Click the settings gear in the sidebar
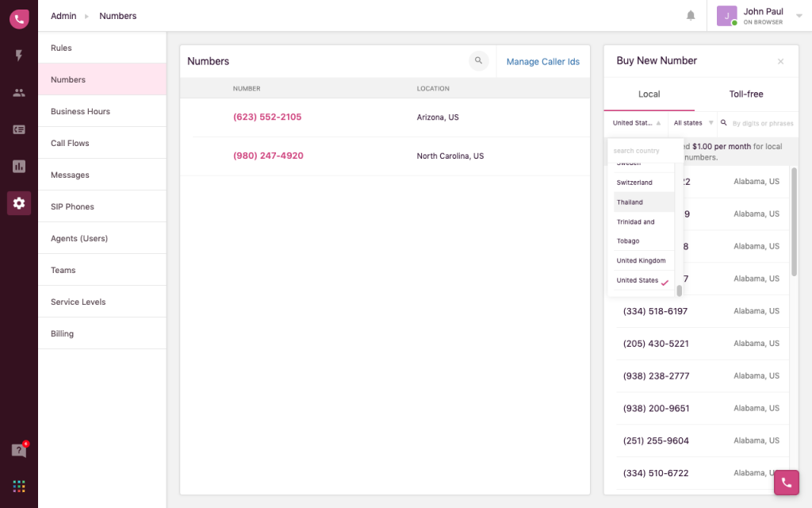The height and width of the screenshot is (508, 812). [18, 203]
